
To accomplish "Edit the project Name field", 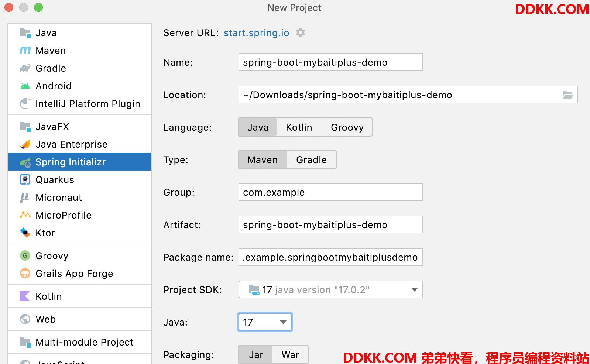I will pos(330,62).
